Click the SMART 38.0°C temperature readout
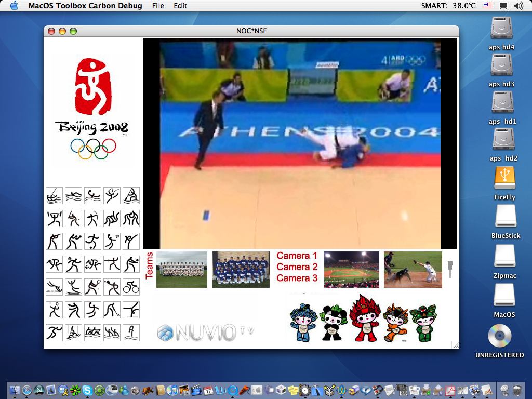Image resolution: width=532 pixels, height=399 pixels. (448, 6)
